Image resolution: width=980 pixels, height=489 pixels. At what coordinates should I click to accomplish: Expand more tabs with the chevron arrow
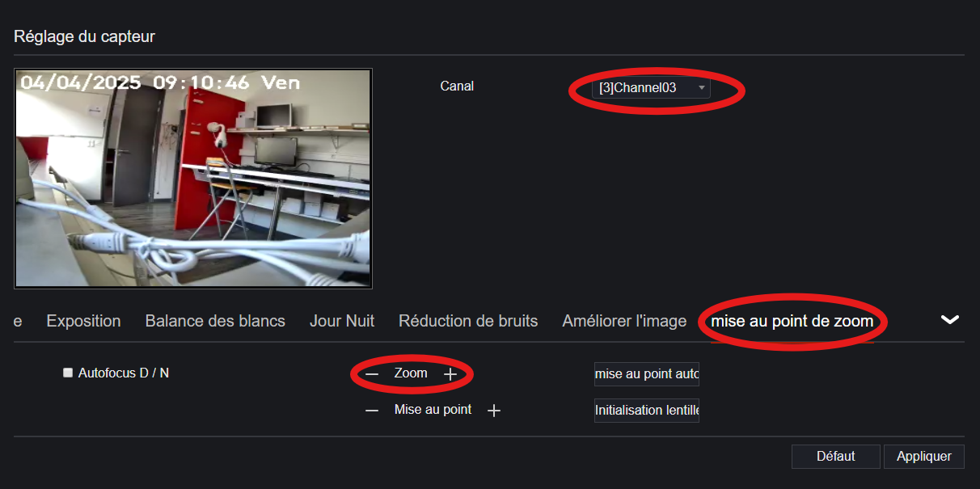950,320
